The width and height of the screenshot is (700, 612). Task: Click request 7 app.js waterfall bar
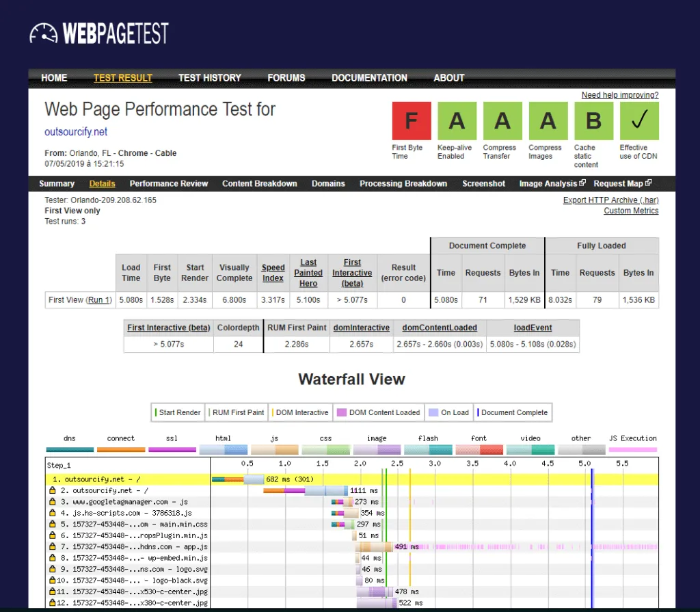click(x=374, y=546)
